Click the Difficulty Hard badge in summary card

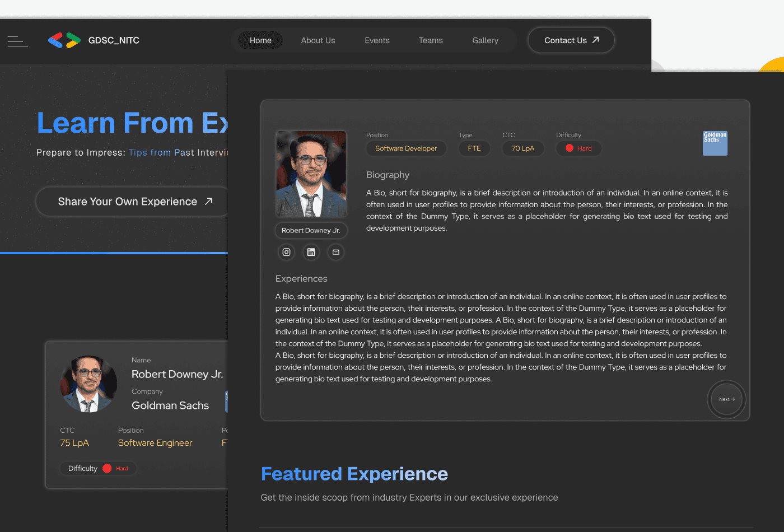point(98,468)
